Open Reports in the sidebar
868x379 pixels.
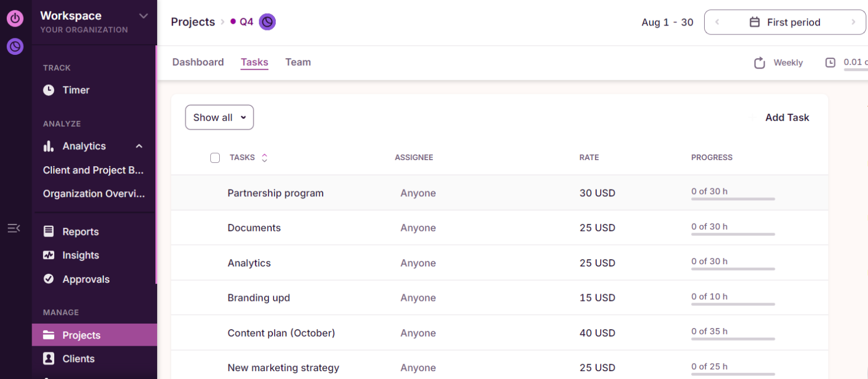(80, 231)
